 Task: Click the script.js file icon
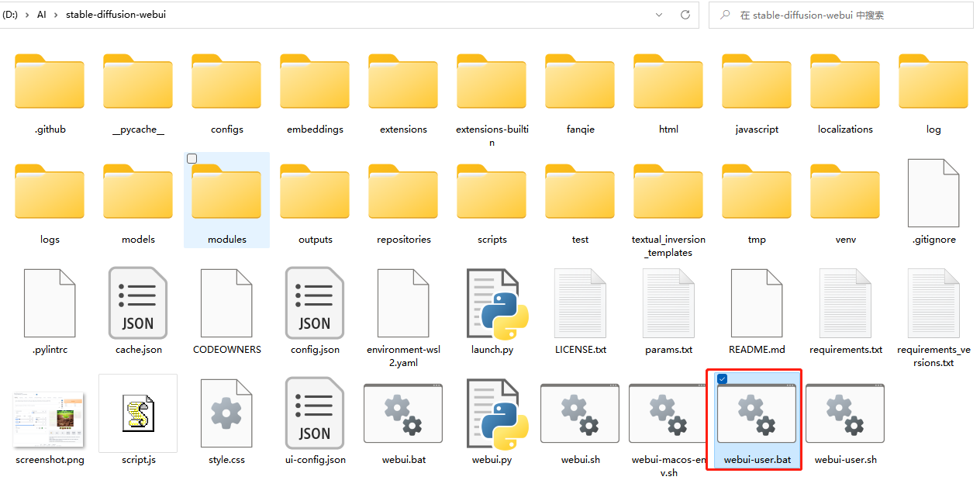pos(138,413)
